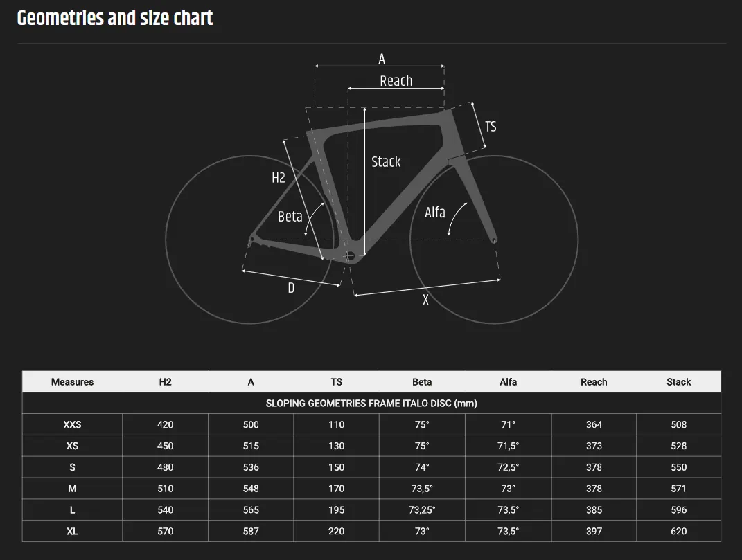The image size is (742, 560).
Task: Click the XXS size row label
Action: point(72,424)
